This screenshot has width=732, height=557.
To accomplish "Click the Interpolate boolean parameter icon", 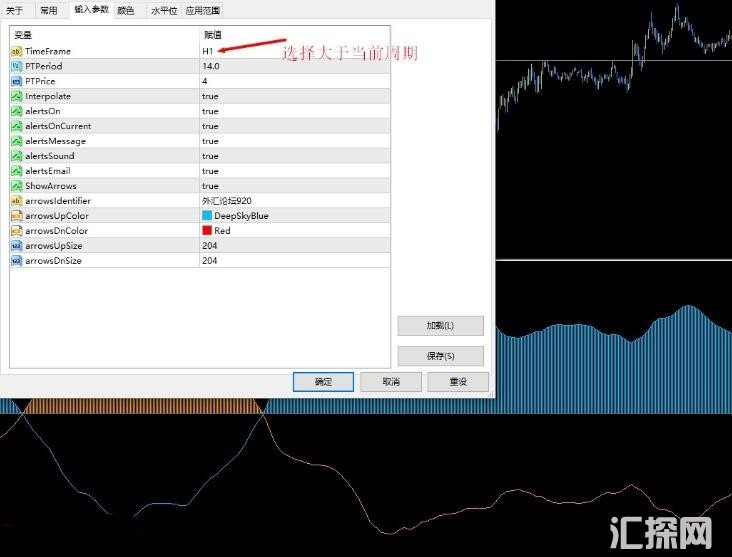I will (16, 96).
